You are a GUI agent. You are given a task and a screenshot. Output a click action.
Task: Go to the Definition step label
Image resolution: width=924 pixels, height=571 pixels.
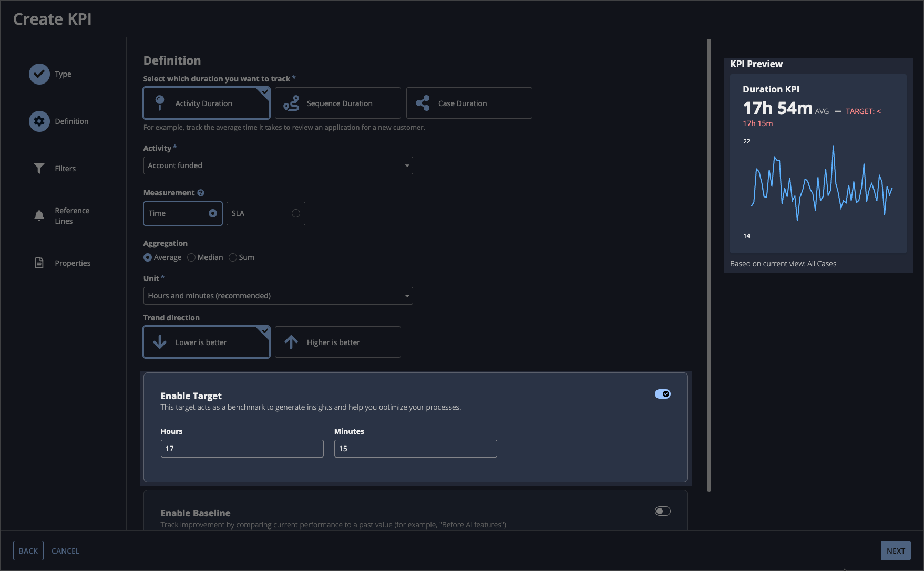click(x=71, y=121)
